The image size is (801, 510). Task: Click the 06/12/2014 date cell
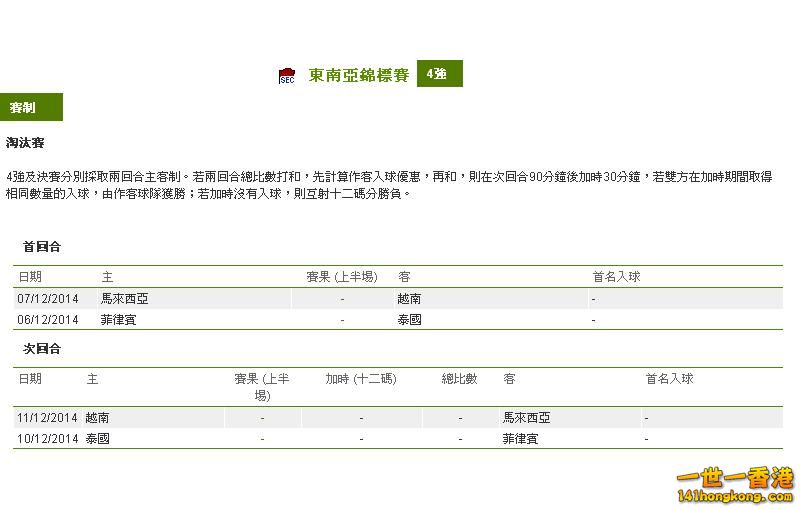coord(48,320)
